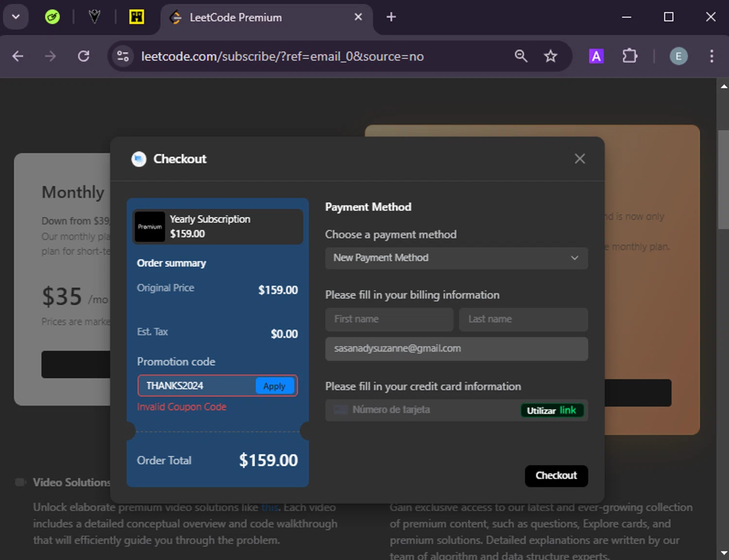The image size is (729, 560).
Task: Click the Monthly plan heading behind dialog
Action: (73, 192)
